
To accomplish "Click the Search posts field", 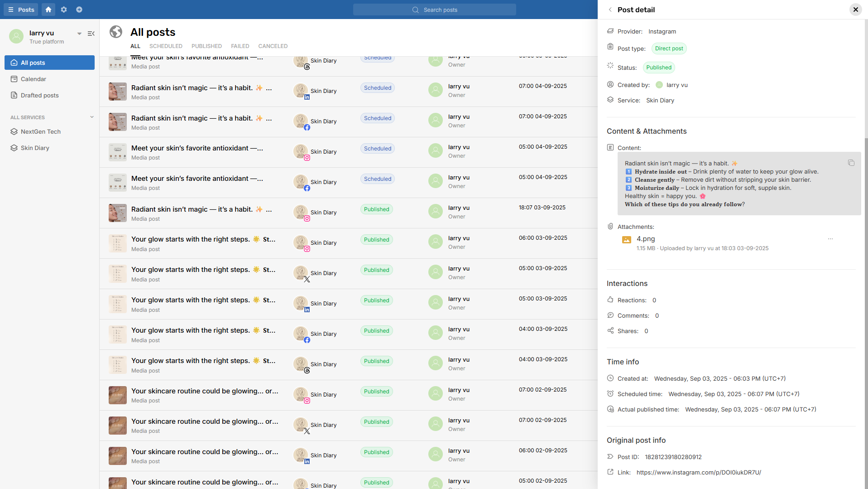I will click(x=435, y=10).
